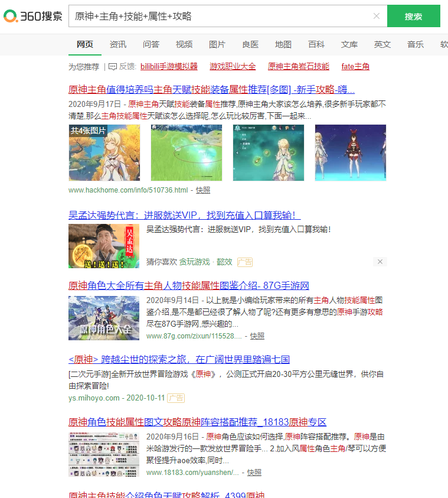Open 快照 for hackhome.com result
This screenshot has height=498, width=448.
click(202, 190)
